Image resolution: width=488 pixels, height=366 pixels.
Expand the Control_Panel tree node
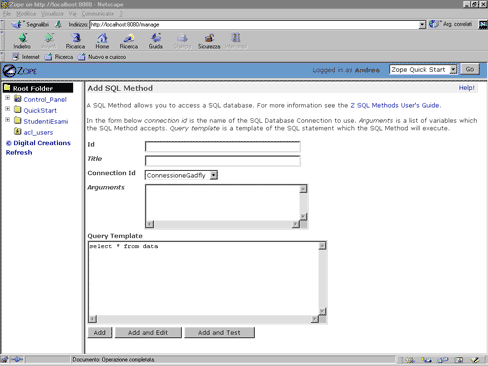(x=8, y=98)
